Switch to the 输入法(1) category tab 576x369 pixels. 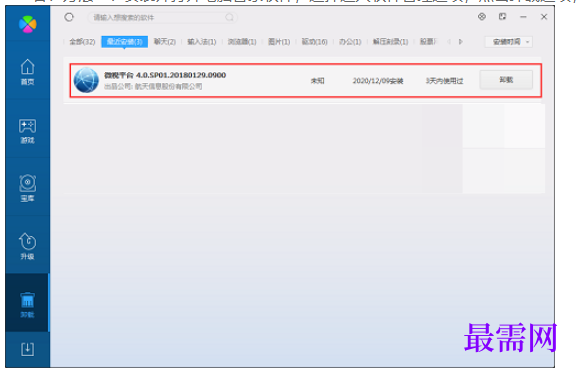(202, 42)
